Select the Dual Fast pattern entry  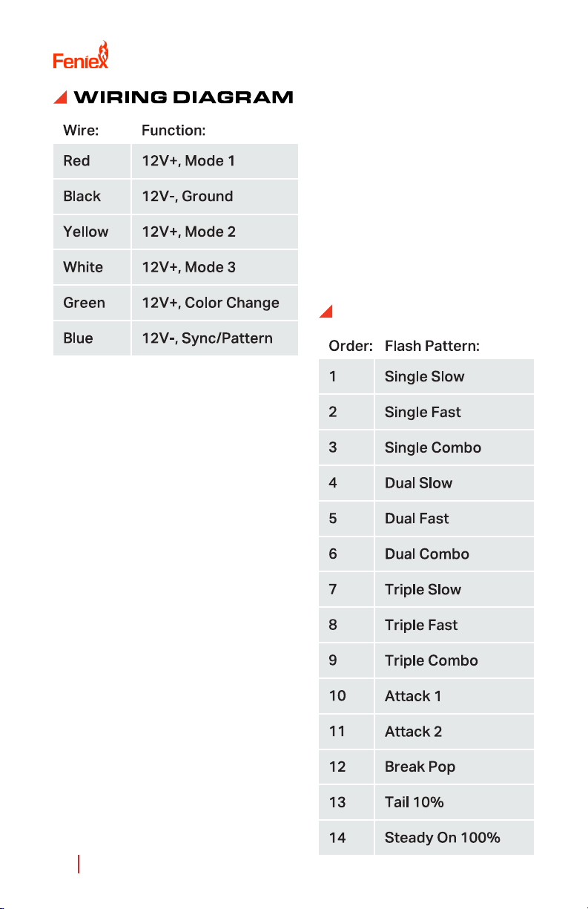[x=416, y=519]
